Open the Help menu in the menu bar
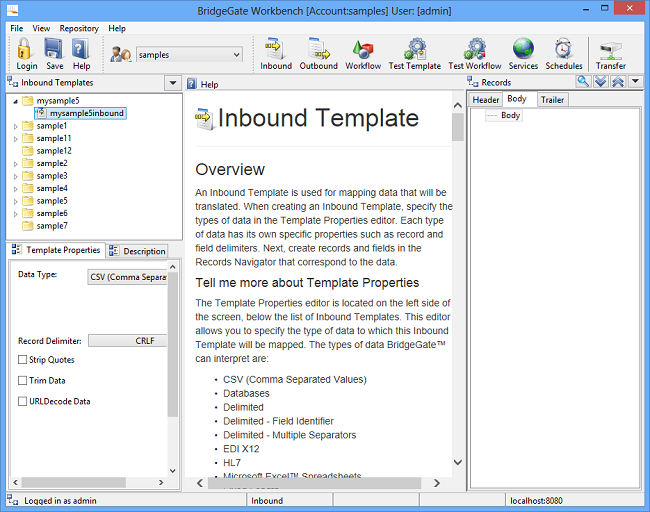650x512 pixels. click(117, 28)
